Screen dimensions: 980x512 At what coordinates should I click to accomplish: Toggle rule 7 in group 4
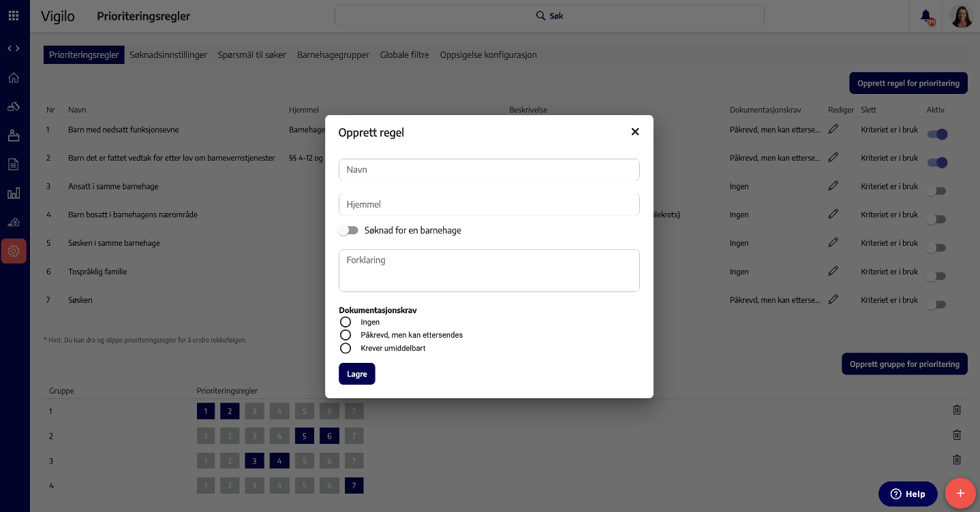pos(354,485)
